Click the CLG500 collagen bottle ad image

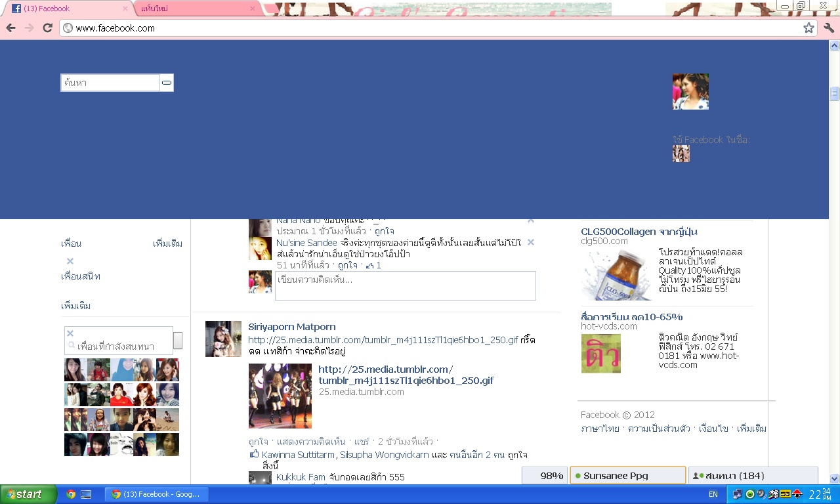pos(617,274)
